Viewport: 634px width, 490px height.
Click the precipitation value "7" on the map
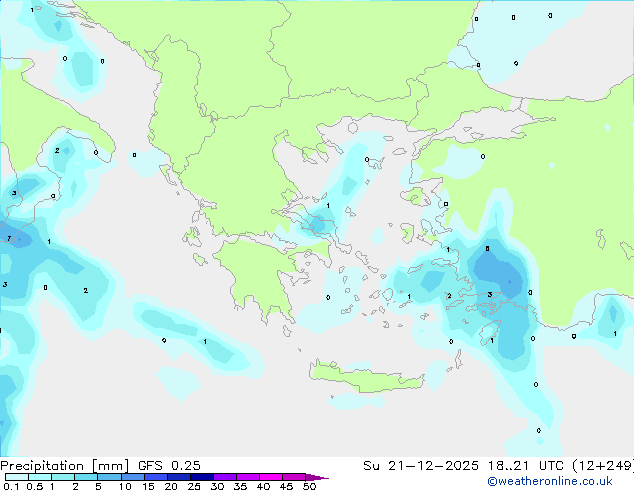(x=9, y=239)
